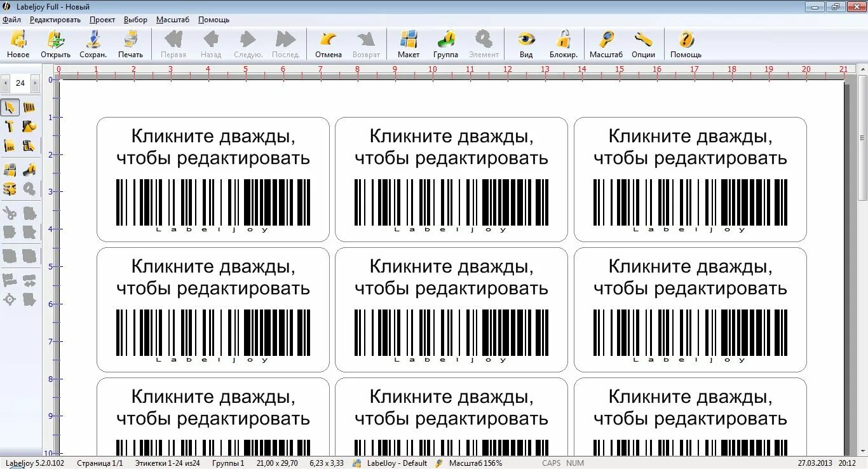Click status text 'Страница 1/1'
Screen dimensions: 868x469
(x=100, y=463)
